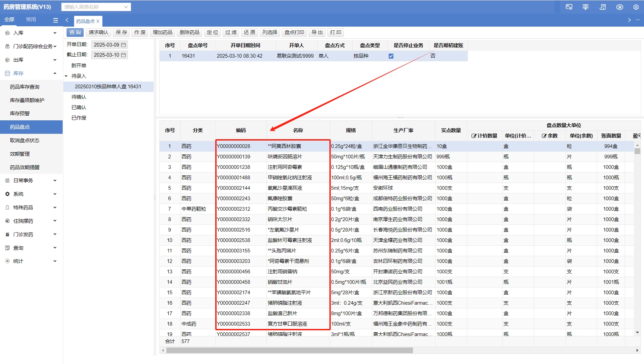This screenshot has height=364, width=644.
Task: Click the 盘点打印 button
Action: 294,32
